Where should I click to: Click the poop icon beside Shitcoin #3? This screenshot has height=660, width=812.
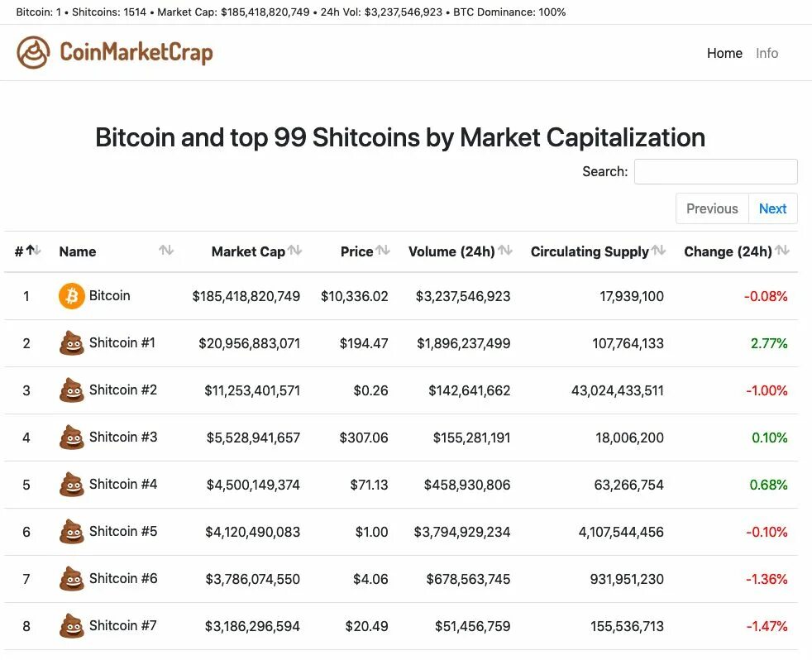(72, 438)
